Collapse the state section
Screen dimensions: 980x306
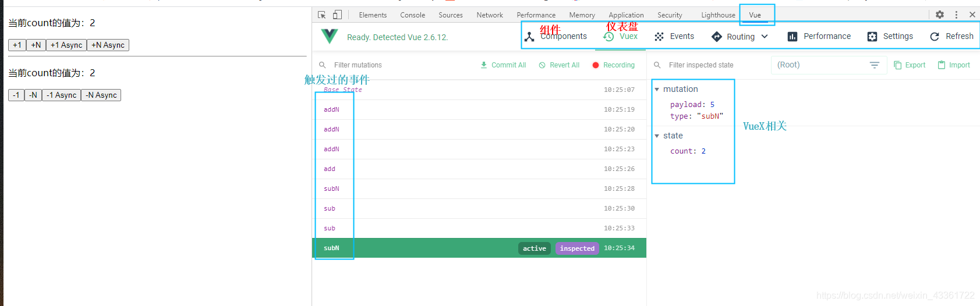click(657, 136)
